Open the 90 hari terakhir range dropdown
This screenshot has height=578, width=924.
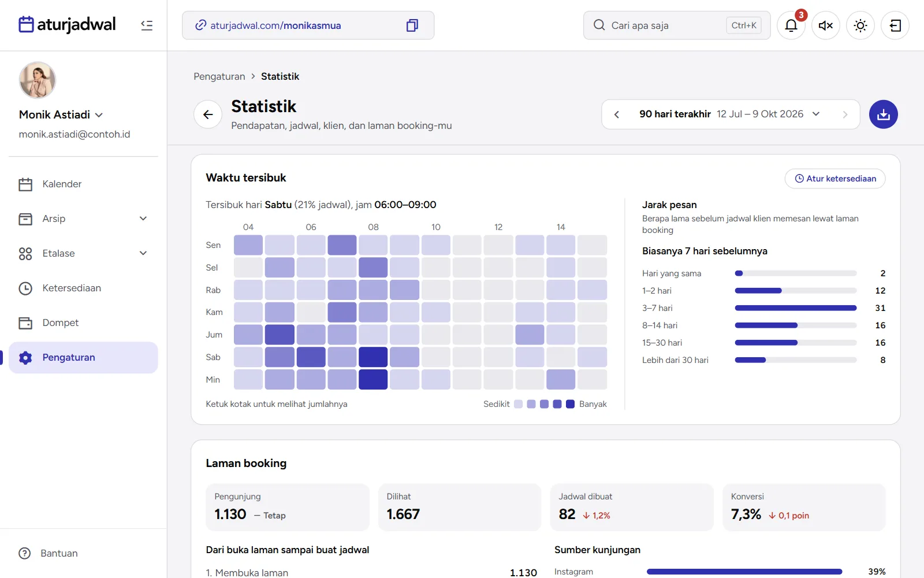(730, 114)
